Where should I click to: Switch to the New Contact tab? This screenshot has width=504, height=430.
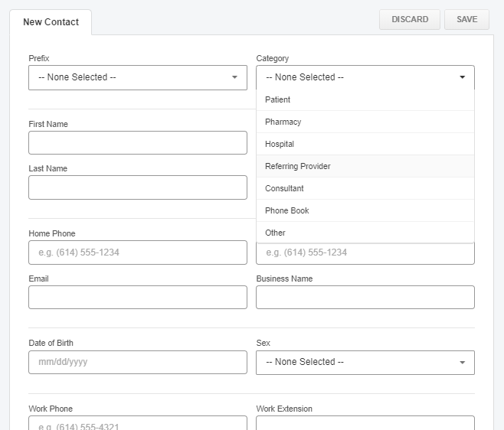point(51,22)
